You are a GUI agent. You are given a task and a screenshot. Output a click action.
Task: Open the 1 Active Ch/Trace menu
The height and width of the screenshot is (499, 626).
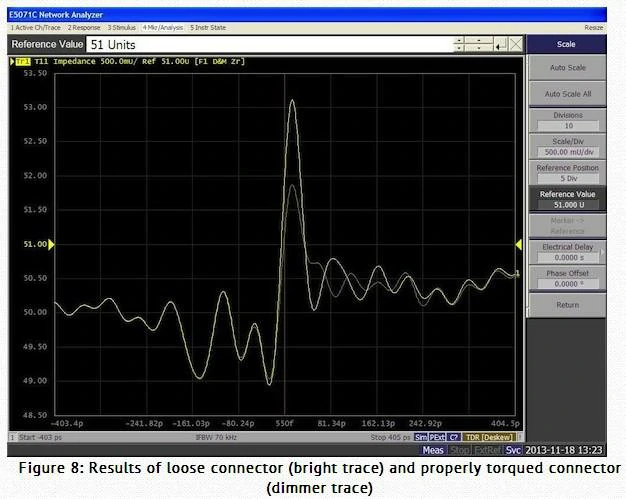36,28
